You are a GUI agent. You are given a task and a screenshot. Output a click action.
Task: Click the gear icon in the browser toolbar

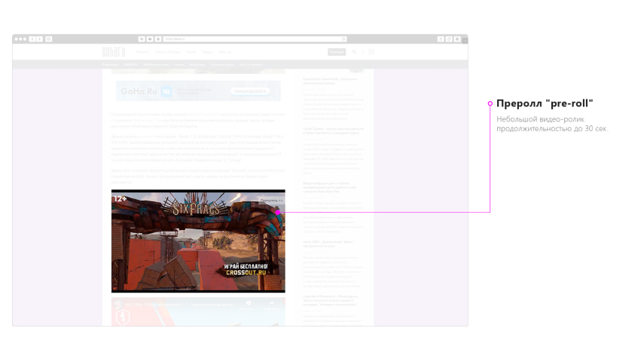pos(457,39)
